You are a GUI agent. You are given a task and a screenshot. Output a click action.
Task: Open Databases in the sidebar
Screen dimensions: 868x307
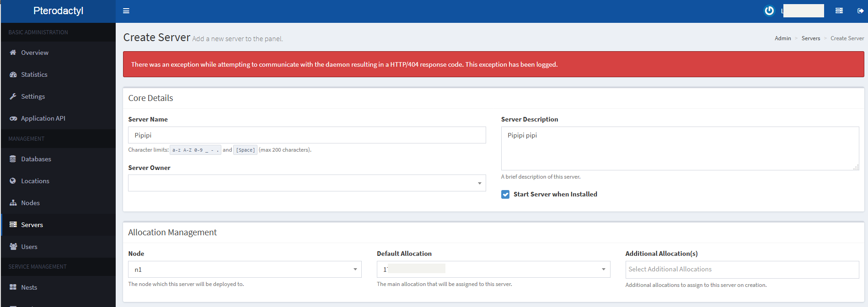(36, 159)
